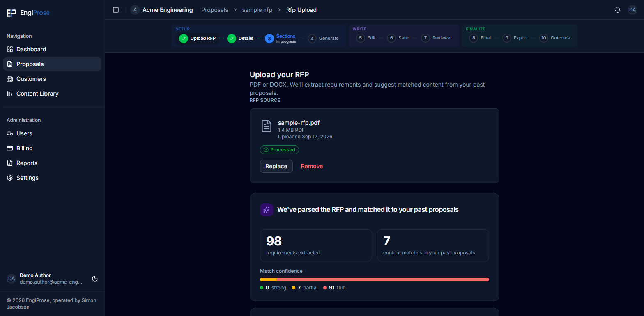Click the '91 thin' legend entry

pyautogui.click(x=334, y=288)
